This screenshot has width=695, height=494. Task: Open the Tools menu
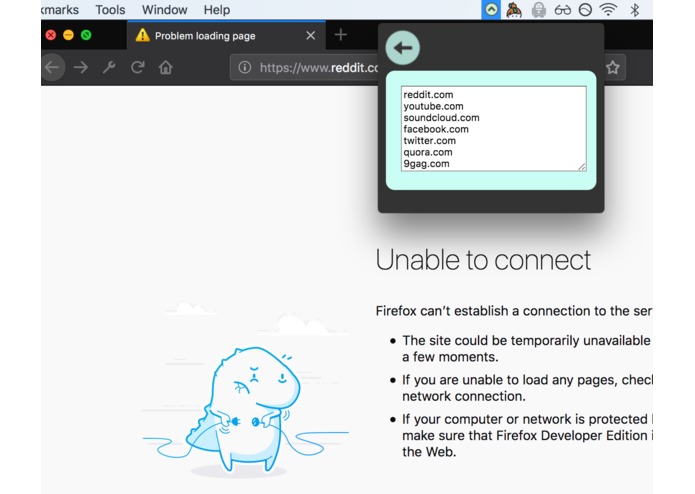110,10
